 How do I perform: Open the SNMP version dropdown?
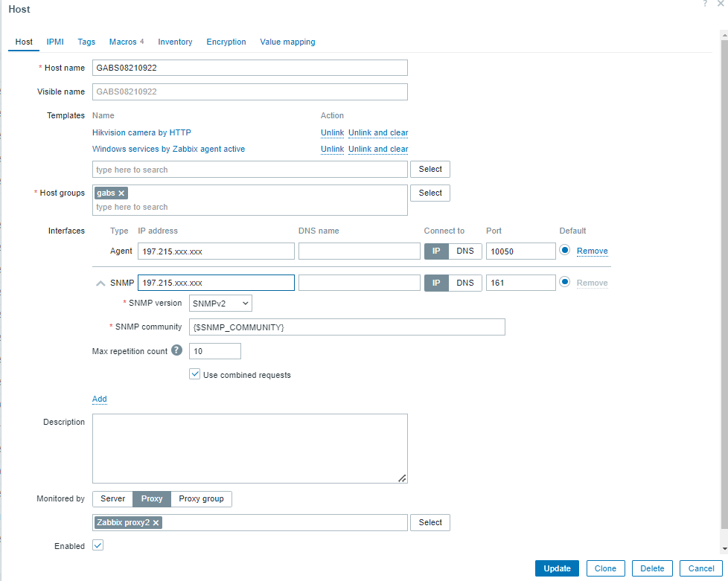[x=220, y=304]
